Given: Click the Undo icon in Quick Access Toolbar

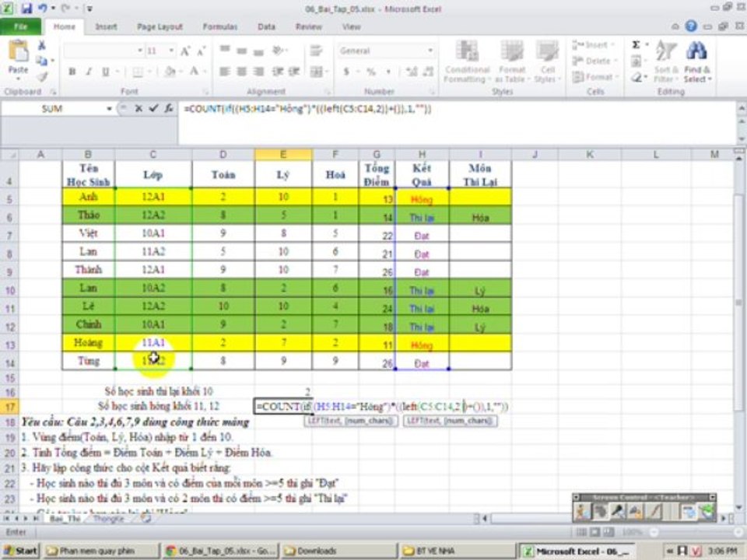Looking at the screenshot, I should coord(43,8).
